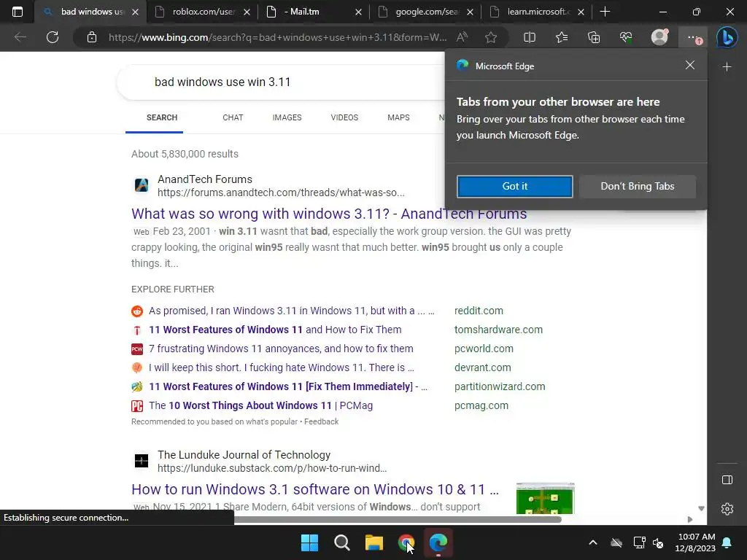This screenshot has width=747, height=560.
Task: Click "About 5,830,000 results" text
Action: click(185, 154)
